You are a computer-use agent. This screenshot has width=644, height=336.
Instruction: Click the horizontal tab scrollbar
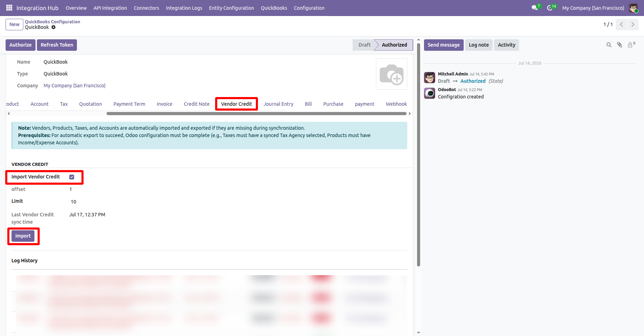coord(257,114)
